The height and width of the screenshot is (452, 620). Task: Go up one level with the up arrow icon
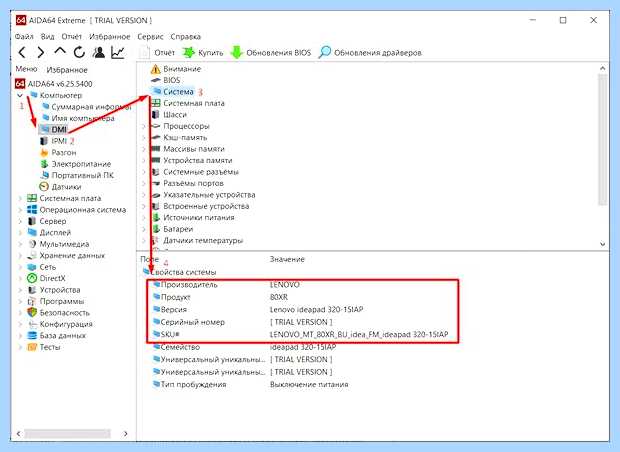pyautogui.click(x=60, y=51)
